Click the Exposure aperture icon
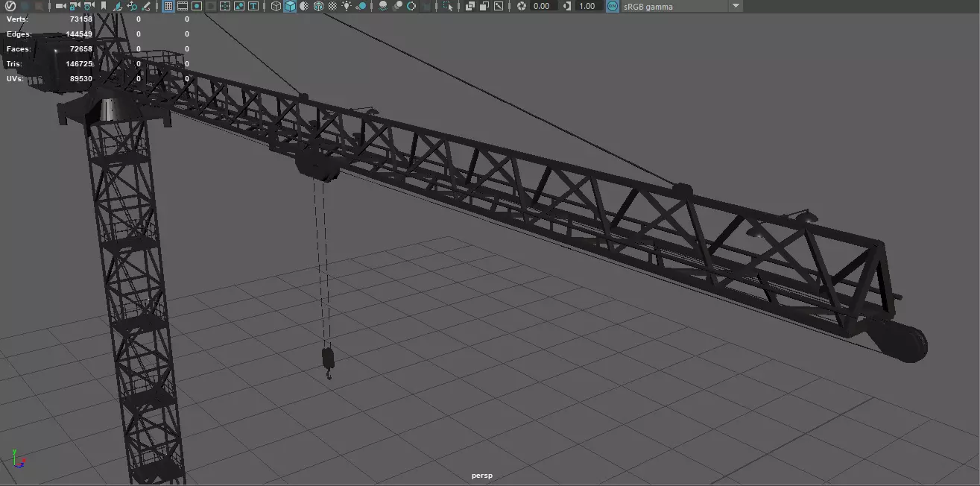This screenshot has height=486, width=980. [x=521, y=6]
